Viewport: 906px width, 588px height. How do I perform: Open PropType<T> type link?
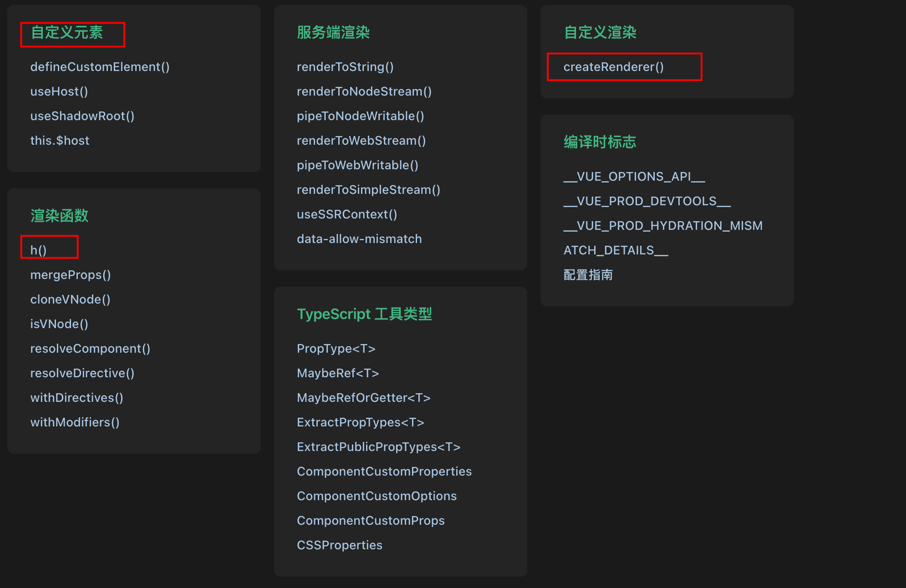(336, 349)
